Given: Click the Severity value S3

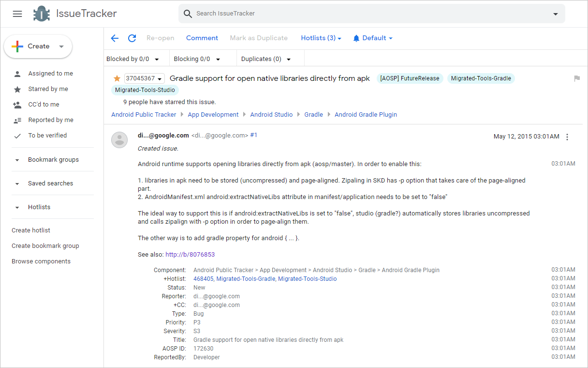Looking at the screenshot, I should [x=197, y=331].
